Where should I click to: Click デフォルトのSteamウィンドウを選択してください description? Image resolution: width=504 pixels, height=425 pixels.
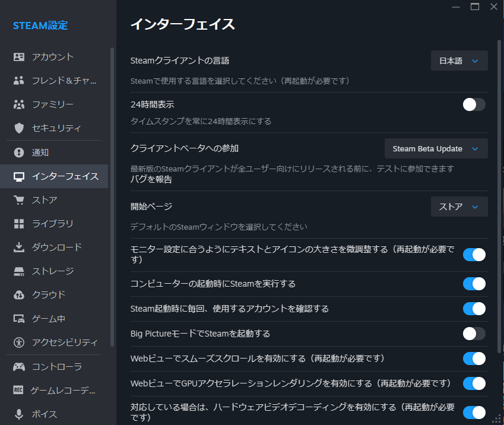tap(219, 227)
